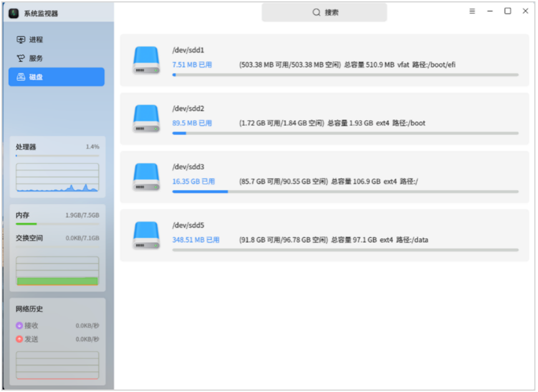Click the search field 搜索
Image resolution: width=538 pixels, height=392 pixels.
pyautogui.click(x=324, y=12)
